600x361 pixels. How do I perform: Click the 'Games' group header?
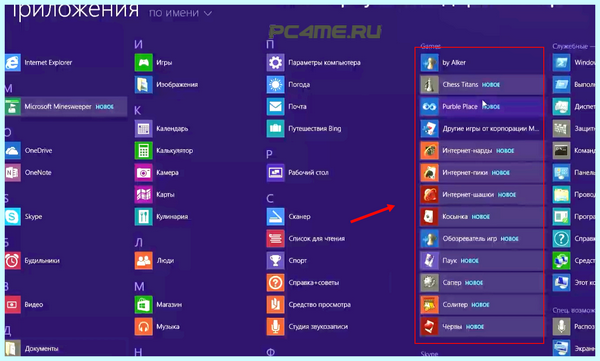pos(430,46)
